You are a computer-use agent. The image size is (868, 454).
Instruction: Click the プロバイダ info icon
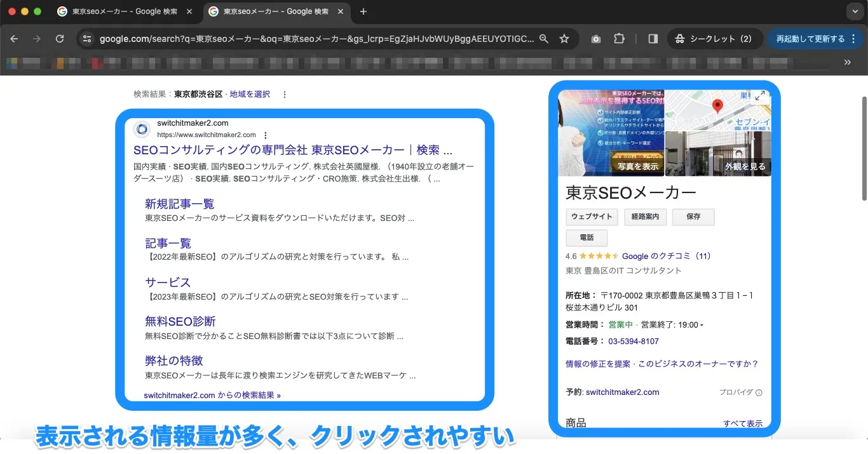click(759, 392)
